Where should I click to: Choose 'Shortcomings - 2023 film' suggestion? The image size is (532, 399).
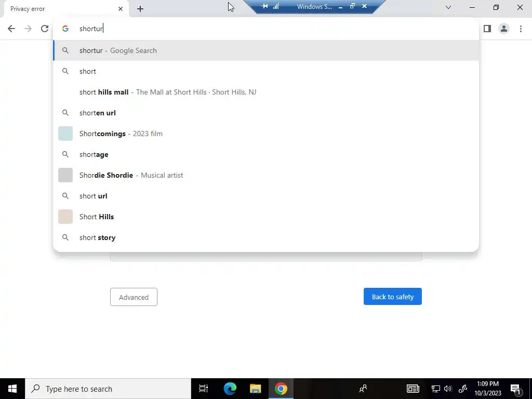coord(266,134)
